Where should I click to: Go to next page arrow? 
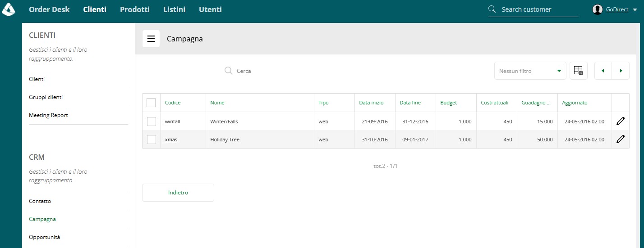(621, 71)
